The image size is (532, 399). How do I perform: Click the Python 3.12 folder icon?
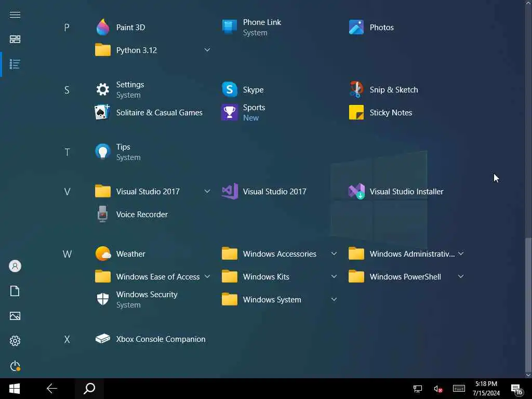click(102, 50)
